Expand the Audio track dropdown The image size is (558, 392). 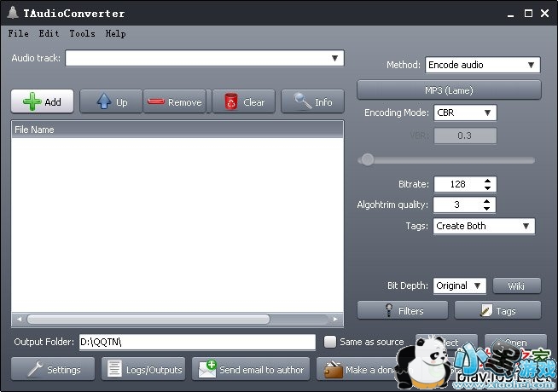click(334, 58)
